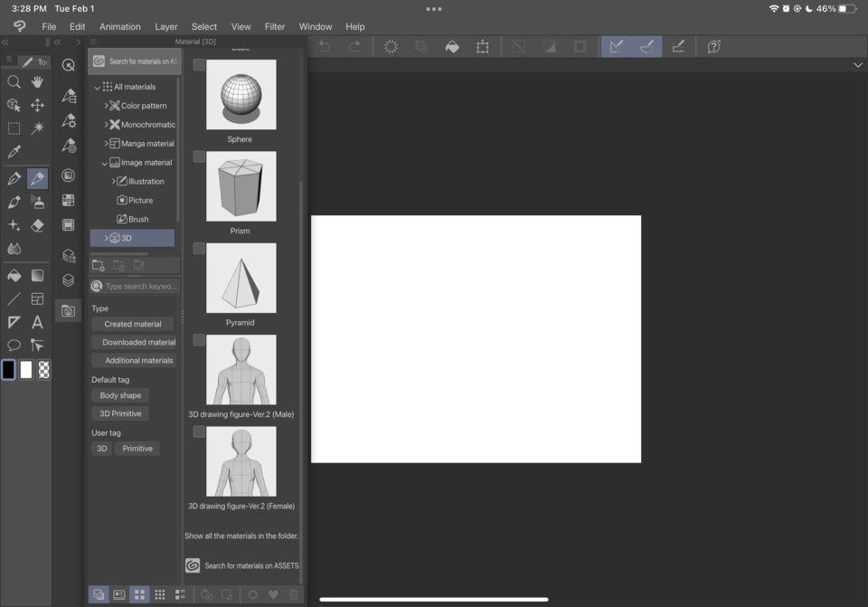This screenshot has width=868, height=607.
Task: Select the Correct line tool
Action: click(37, 346)
